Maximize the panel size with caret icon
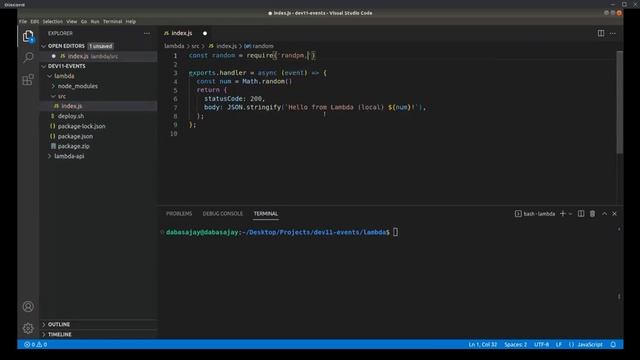 [x=604, y=213]
